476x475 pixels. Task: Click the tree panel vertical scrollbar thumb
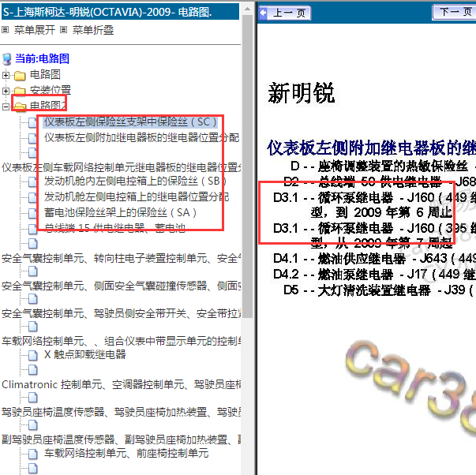pos(247,166)
